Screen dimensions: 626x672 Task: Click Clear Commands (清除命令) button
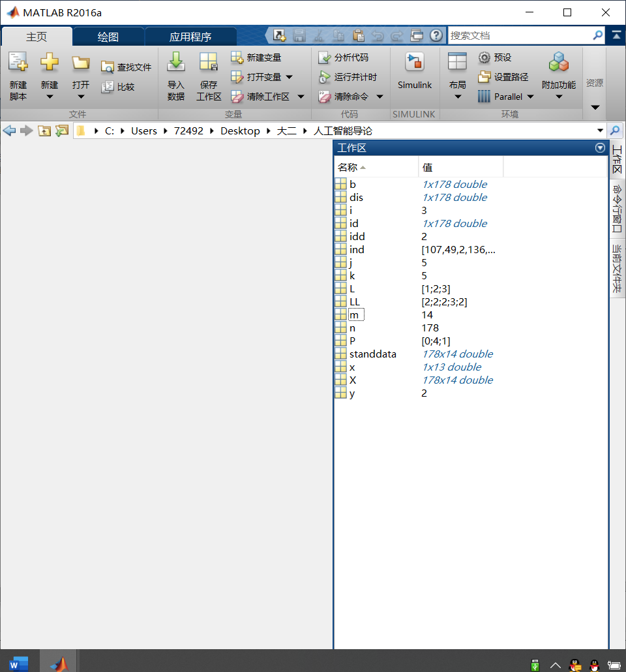pyautogui.click(x=344, y=97)
